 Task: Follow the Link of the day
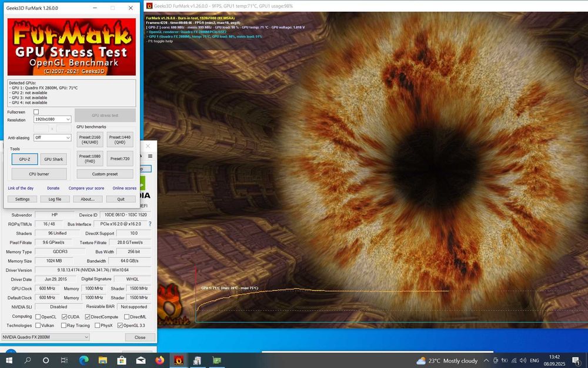21,188
